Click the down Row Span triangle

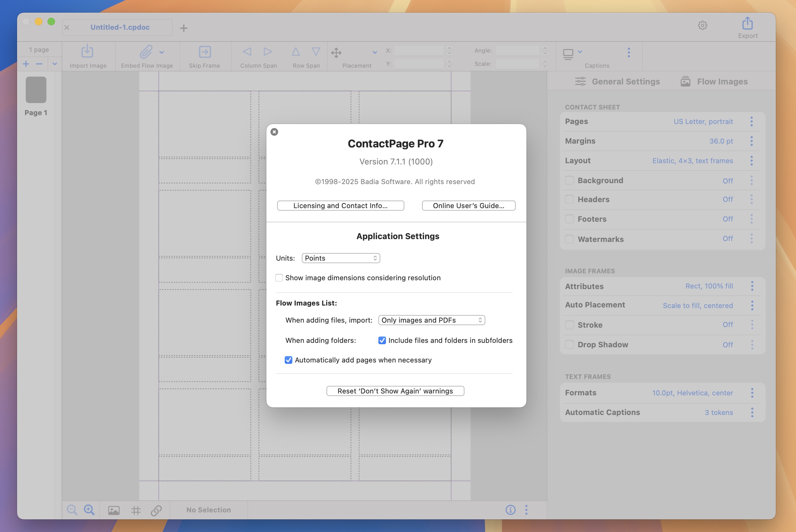316,52
